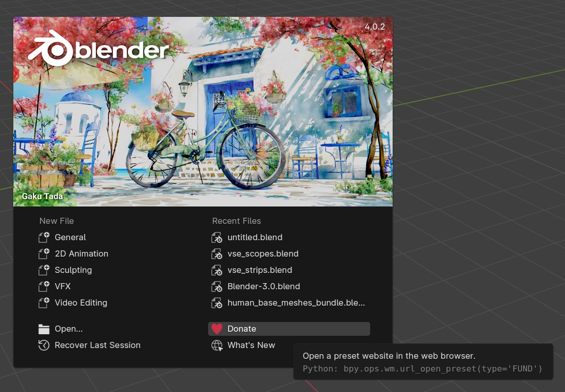This screenshot has width=565, height=392.
Task: Click the new-file icon beside General
Action: (43, 238)
